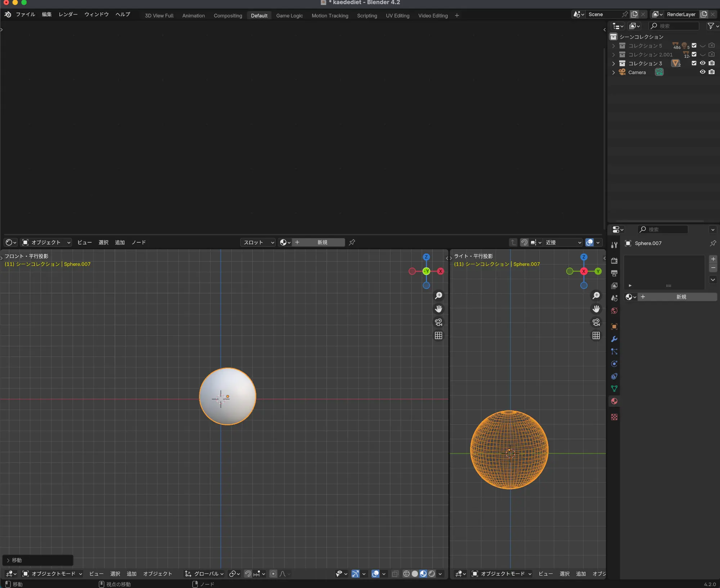Click the green Y axis on right viewport gizmo
The height and width of the screenshot is (588, 720).
click(598, 271)
